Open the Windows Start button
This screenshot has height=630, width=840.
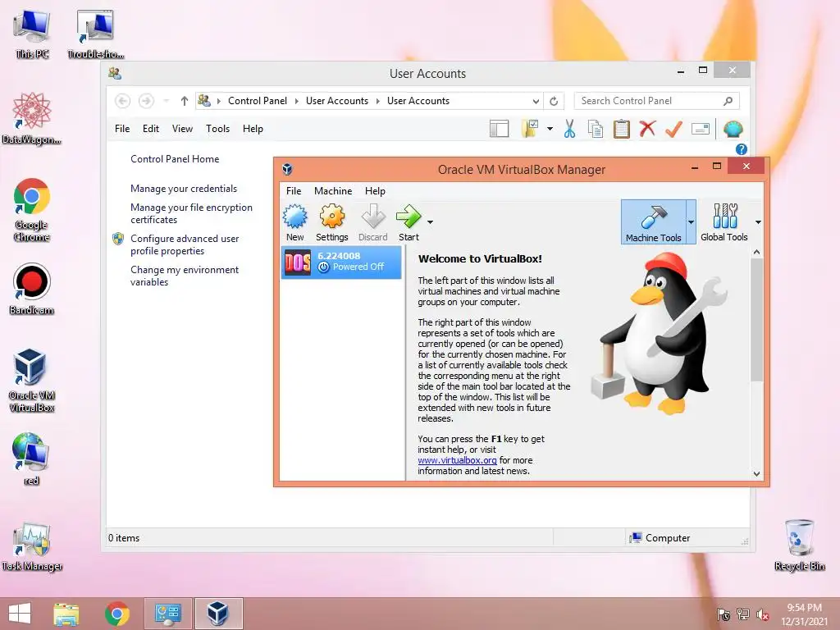click(x=20, y=614)
